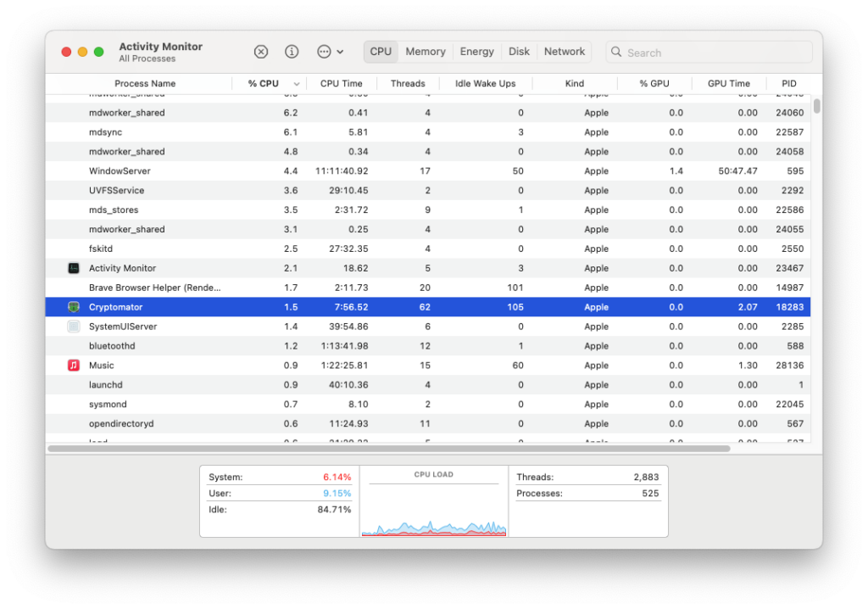The image size is (868, 609).
Task: Click the Music GPU time 1.30
Action: click(x=748, y=366)
